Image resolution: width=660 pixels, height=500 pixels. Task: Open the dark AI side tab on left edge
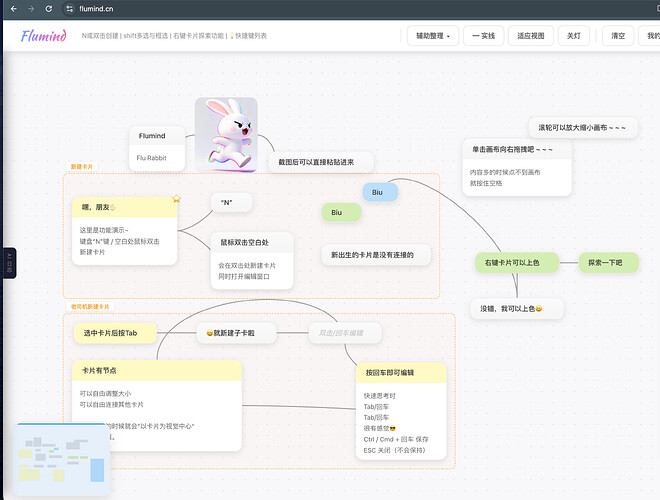click(9, 263)
